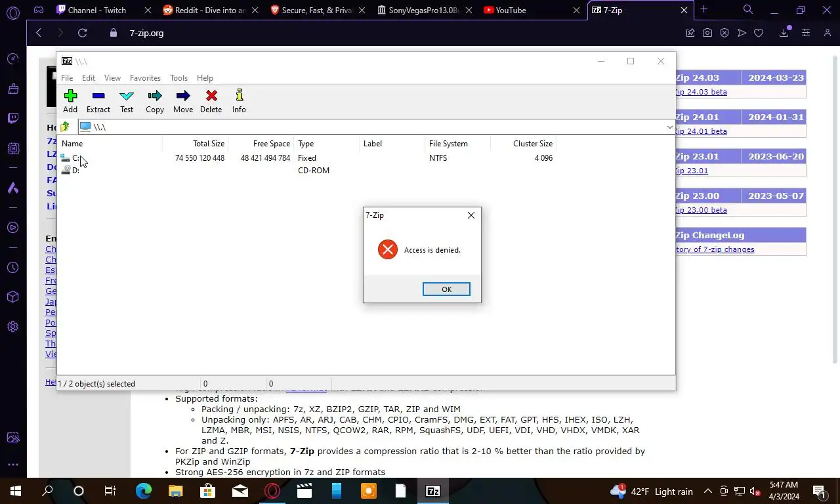Viewport: 840px width, 504px height.
Task: Open the Tools menu
Action: (178, 77)
